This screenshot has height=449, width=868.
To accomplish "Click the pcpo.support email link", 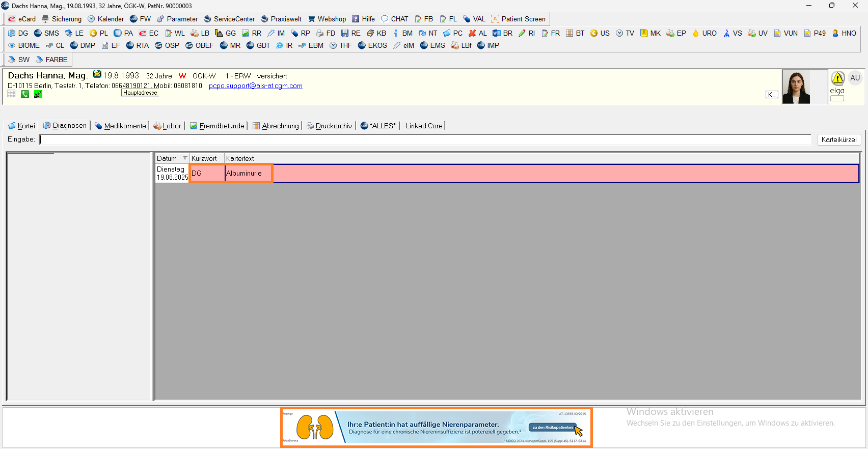I will [x=255, y=86].
